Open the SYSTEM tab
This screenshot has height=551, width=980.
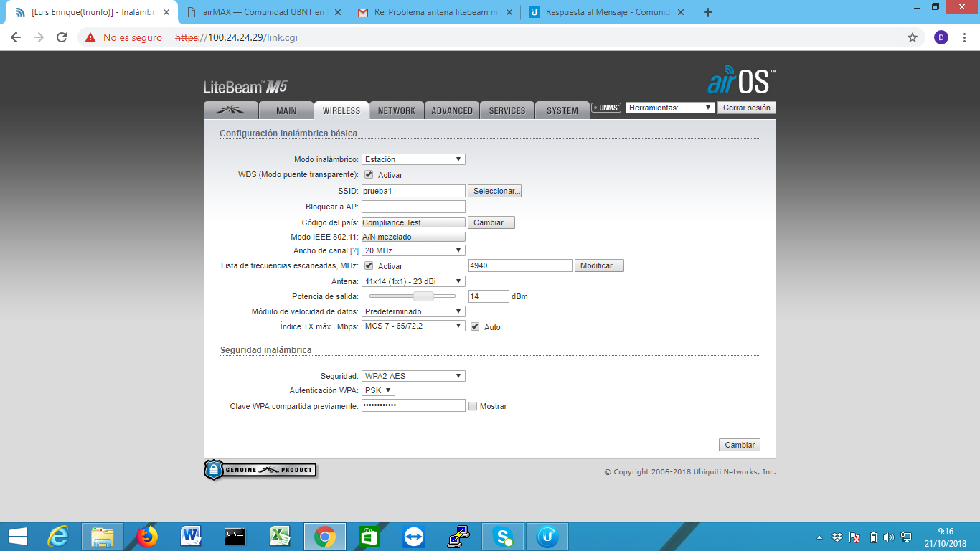pyautogui.click(x=562, y=110)
